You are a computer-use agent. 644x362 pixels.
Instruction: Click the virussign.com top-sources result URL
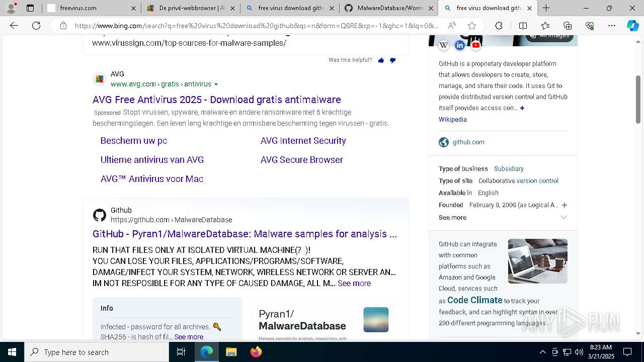(189, 43)
